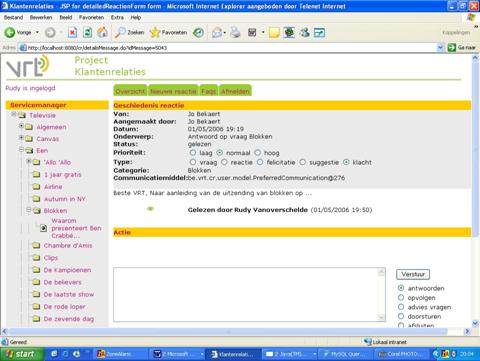Click the Refresh page icon
This screenshot has width=480, height=361.
(87, 32)
